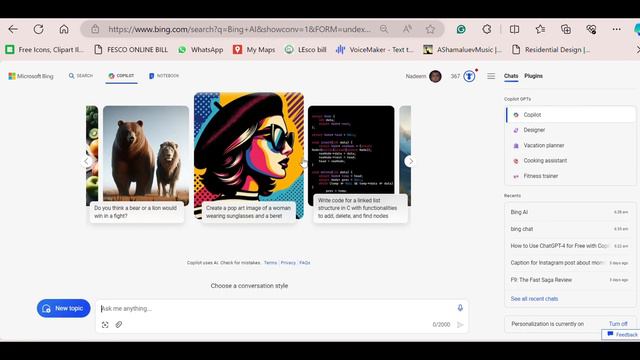The image size is (640, 360).
Task: Open the Bing hamburger menu
Action: pos(491,76)
